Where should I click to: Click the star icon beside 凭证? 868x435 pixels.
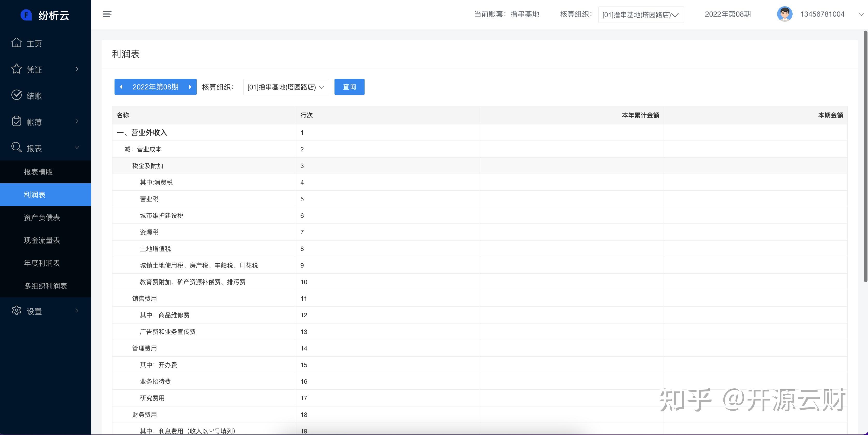[17, 69]
